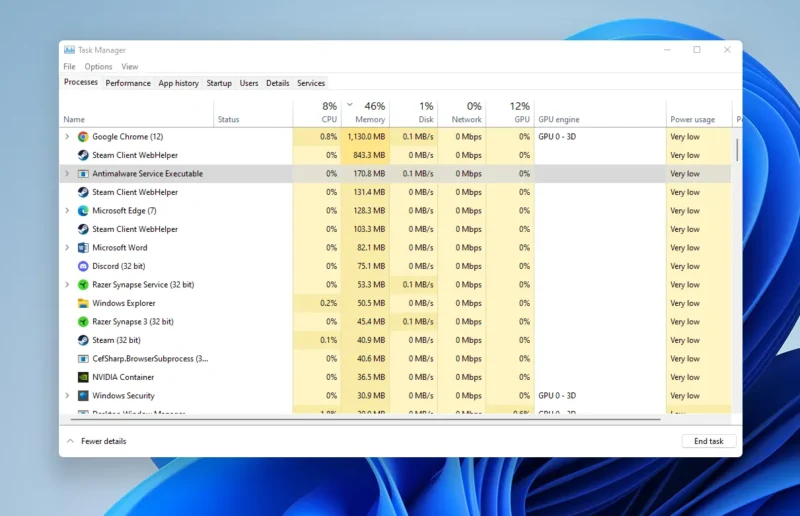Select the Discord (32 bit) row name
The width and height of the screenshot is (800, 516).
(118, 266)
